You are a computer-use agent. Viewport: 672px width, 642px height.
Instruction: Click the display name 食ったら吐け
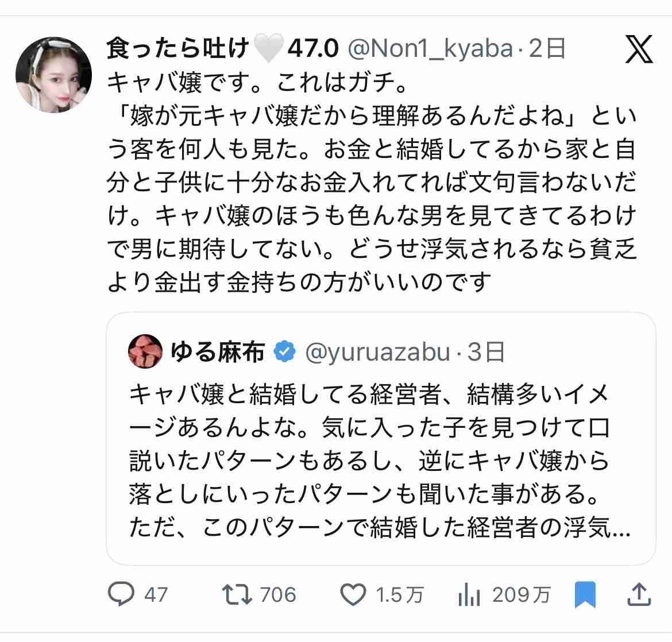coord(178,49)
